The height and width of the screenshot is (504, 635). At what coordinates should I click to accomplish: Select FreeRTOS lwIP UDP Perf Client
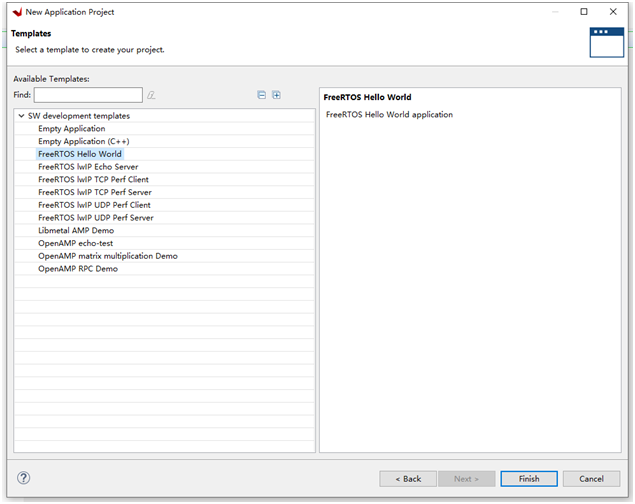click(94, 205)
